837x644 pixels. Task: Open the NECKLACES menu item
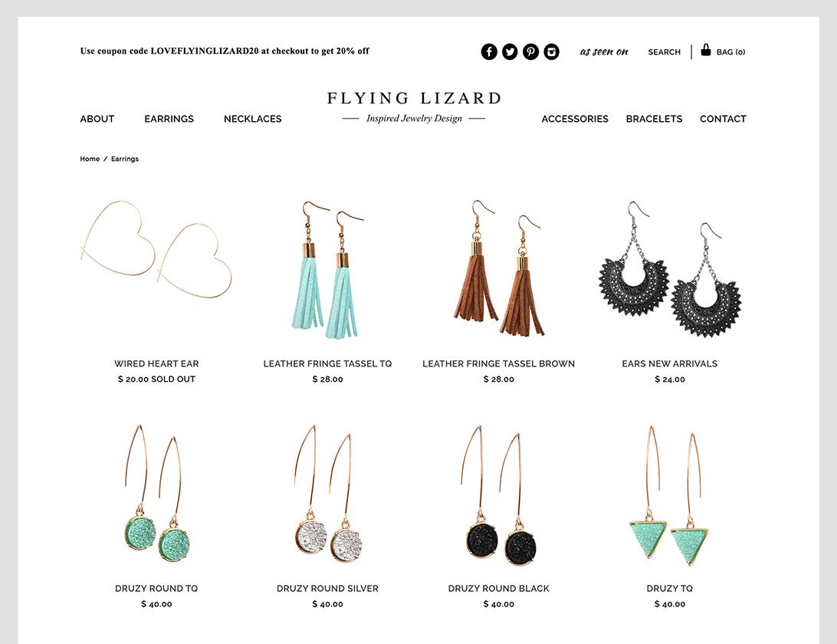pos(252,119)
